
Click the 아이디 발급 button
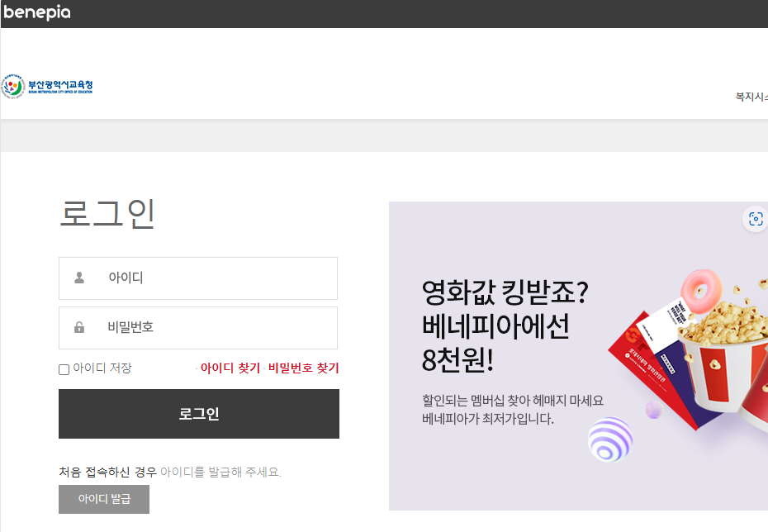click(103, 499)
